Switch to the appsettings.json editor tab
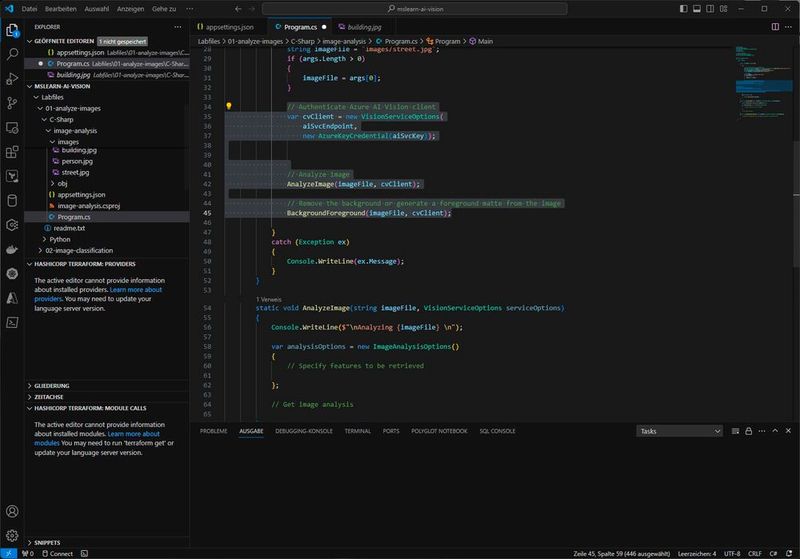 [230, 27]
